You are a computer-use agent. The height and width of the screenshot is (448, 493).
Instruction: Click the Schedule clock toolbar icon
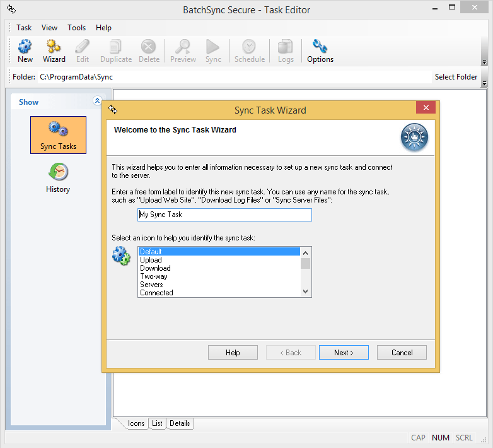tap(249, 50)
